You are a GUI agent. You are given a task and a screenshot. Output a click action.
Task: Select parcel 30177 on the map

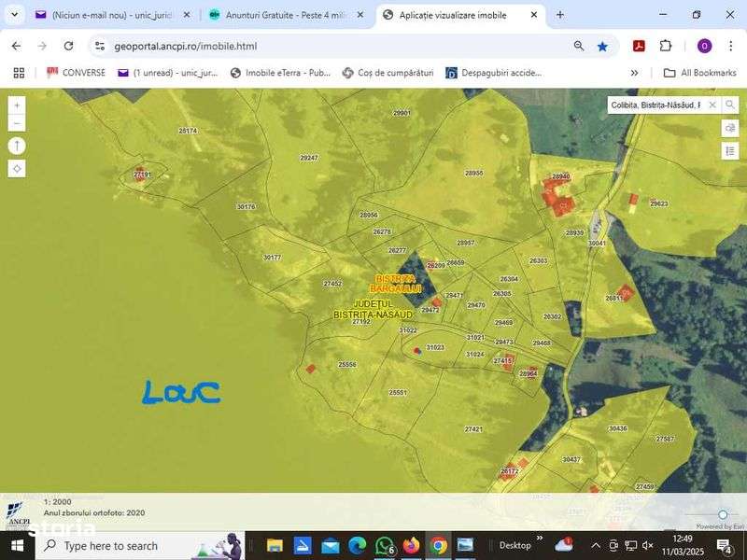(272, 258)
